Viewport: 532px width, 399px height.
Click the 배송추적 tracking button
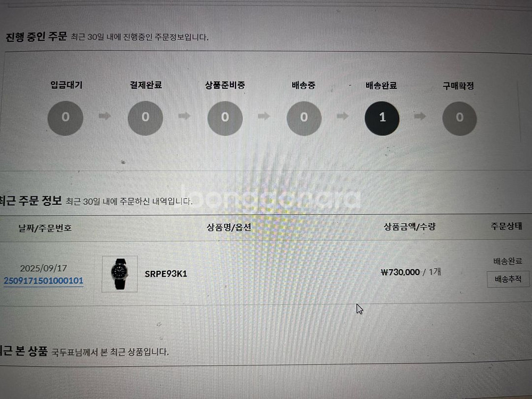(508, 279)
